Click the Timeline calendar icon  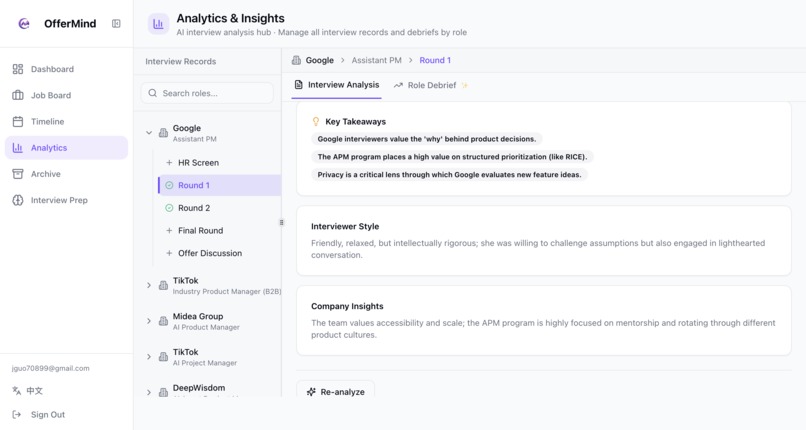18,121
